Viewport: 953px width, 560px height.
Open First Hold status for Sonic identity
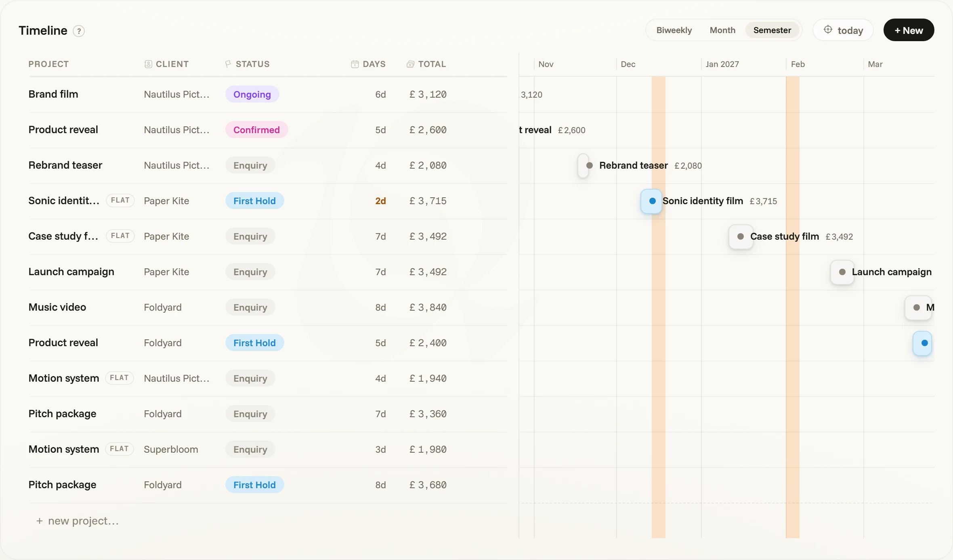[254, 201]
